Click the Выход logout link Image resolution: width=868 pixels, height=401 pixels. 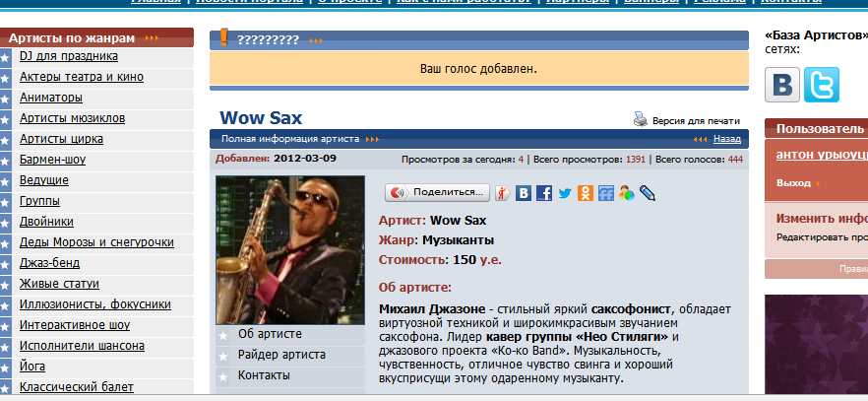[x=793, y=183]
